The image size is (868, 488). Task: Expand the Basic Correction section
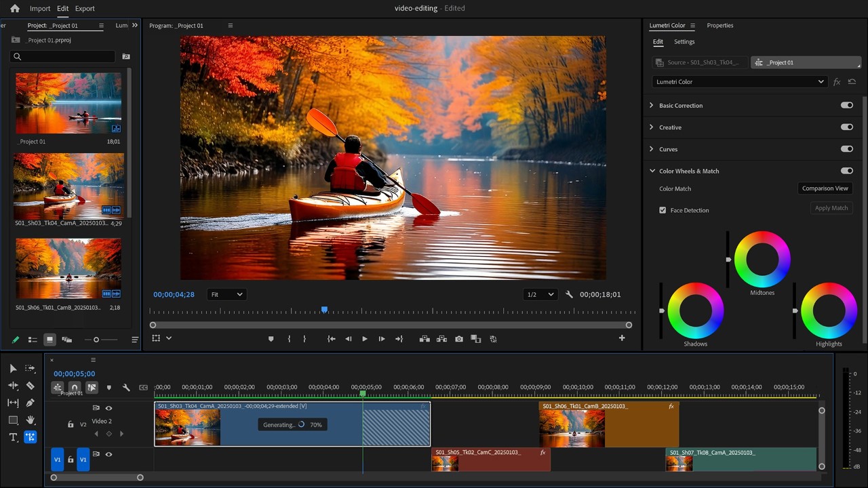(652, 105)
